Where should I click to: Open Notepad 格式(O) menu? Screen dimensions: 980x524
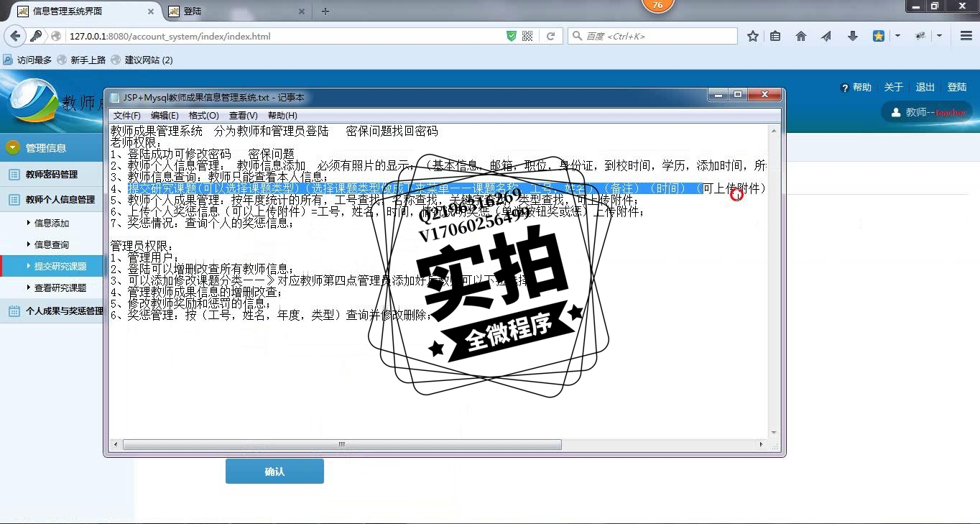203,115
